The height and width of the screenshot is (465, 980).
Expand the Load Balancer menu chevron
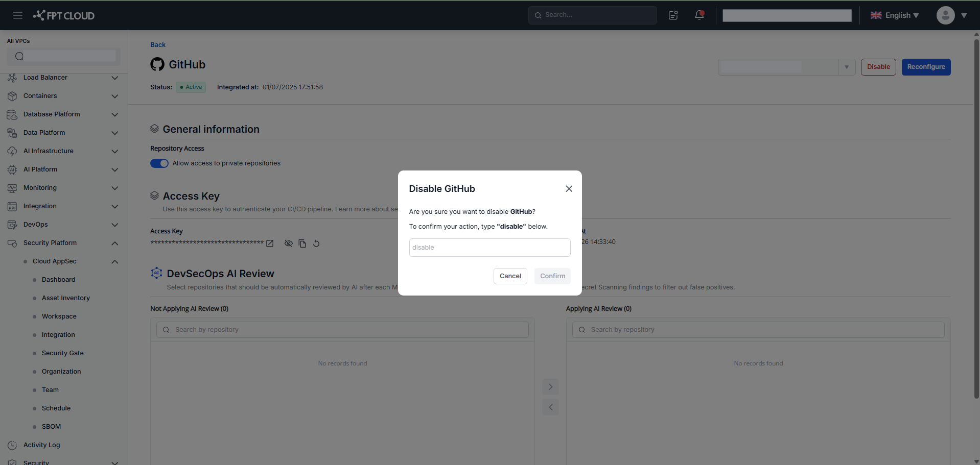[115, 78]
